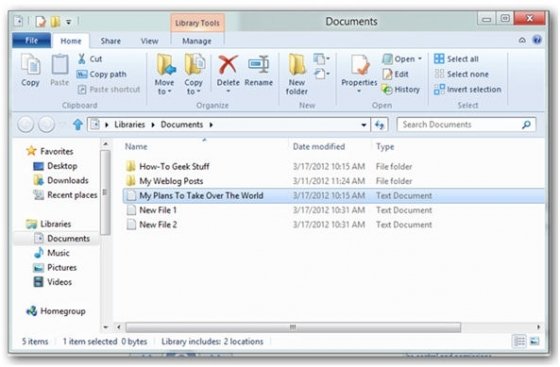Expand the Properties dropdown

click(x=359, y=91)
